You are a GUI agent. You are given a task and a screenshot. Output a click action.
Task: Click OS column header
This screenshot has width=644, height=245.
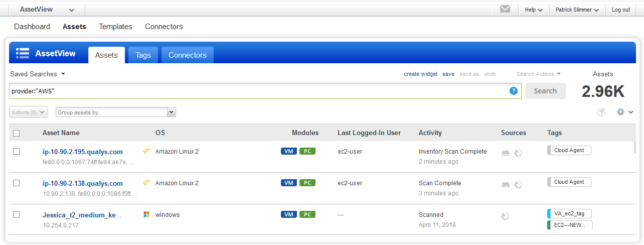160,133
